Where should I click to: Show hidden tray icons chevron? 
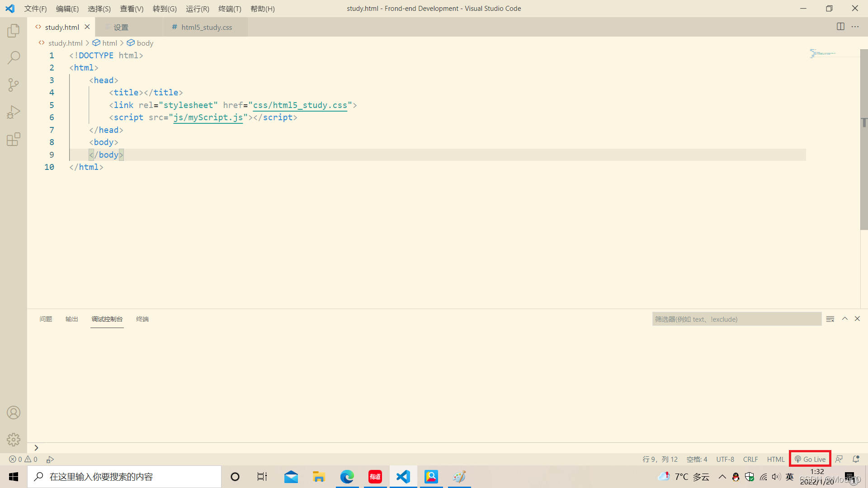[x=722, y=477]
